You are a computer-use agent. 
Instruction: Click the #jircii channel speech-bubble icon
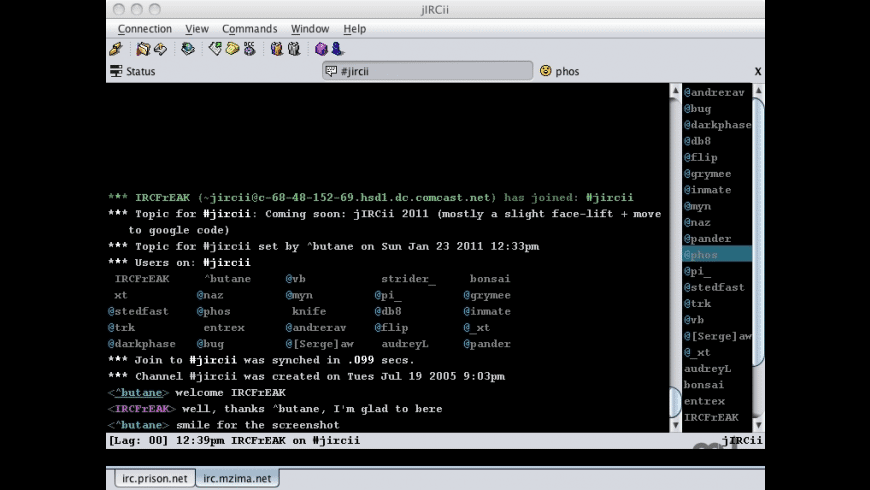(x=331, y=71)
